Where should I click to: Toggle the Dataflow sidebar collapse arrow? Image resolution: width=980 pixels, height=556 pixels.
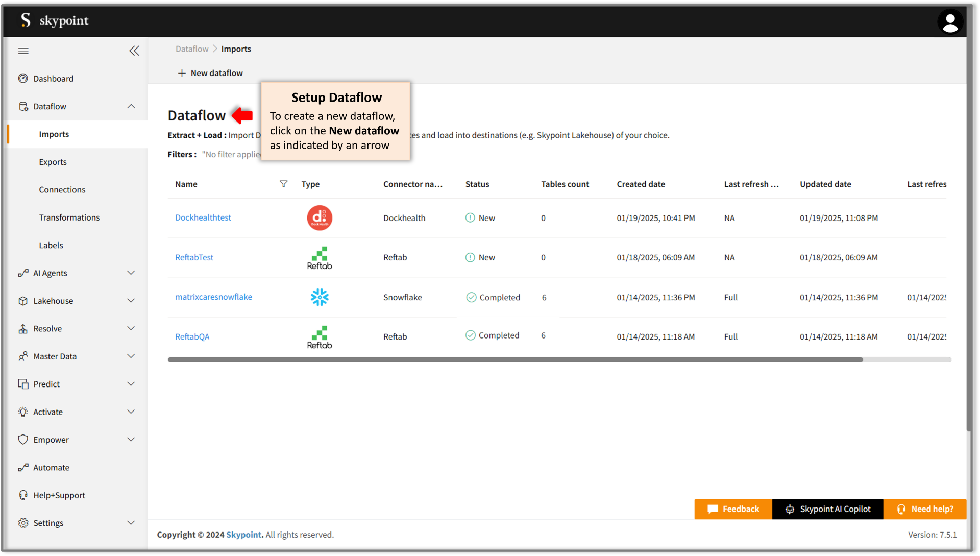pyautogui.click(x=132, y=106)
